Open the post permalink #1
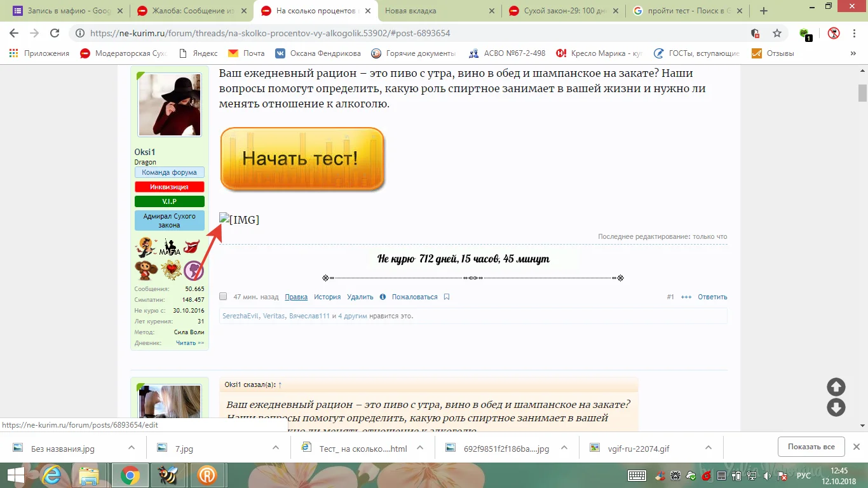Screen dimensions: 868x488 pos(670,297)
